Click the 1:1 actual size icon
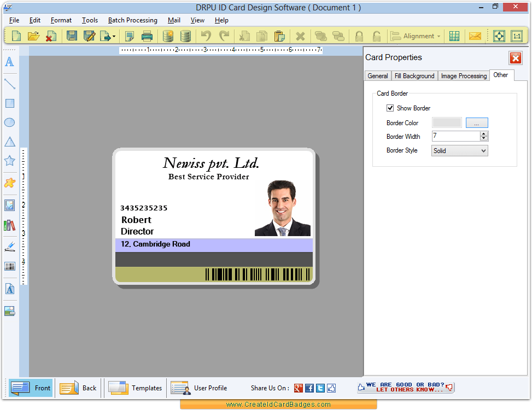This screenshot has height=410, width=532. (517, 36)
